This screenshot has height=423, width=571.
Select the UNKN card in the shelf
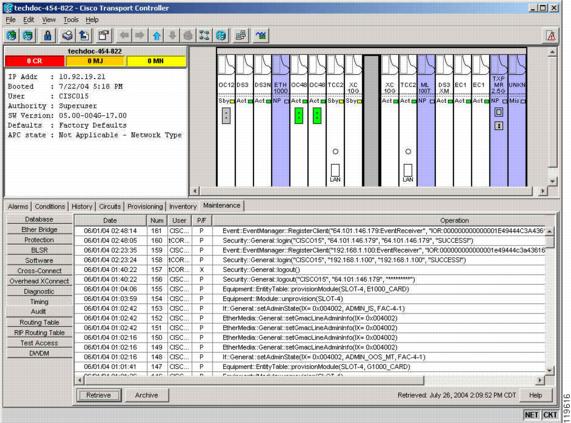point(517,120)
